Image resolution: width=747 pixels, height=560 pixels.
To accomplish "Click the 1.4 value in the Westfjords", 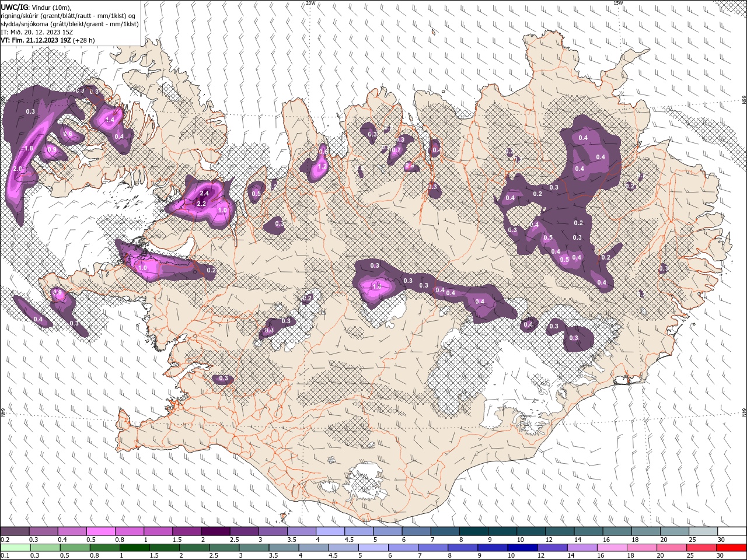I will click(x=109, y=120).
